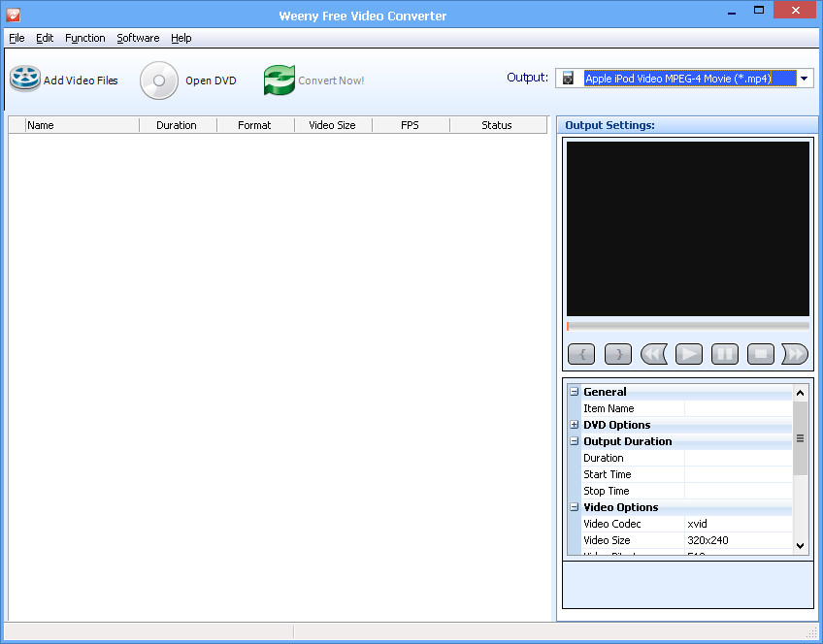Maximize the Weeny Free Video Converter window
This screenshot has height=644, width=823.
click(758, 11)
